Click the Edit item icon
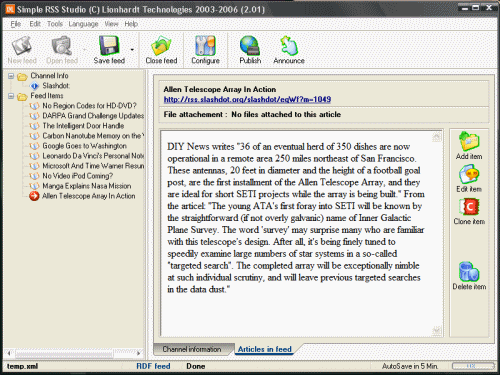This screenshot has width=500, height=375. tap(469, 174)
